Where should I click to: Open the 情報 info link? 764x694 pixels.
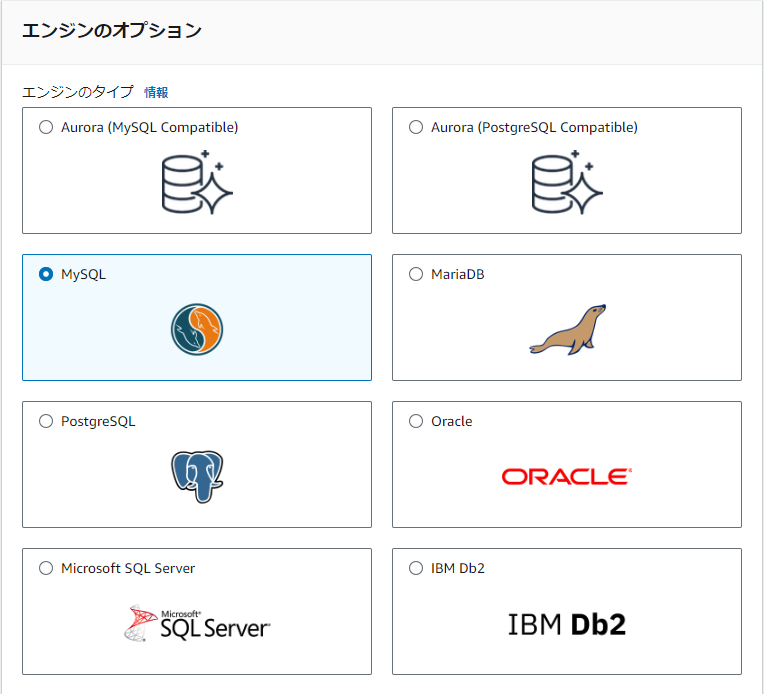(x=156, y=92)
